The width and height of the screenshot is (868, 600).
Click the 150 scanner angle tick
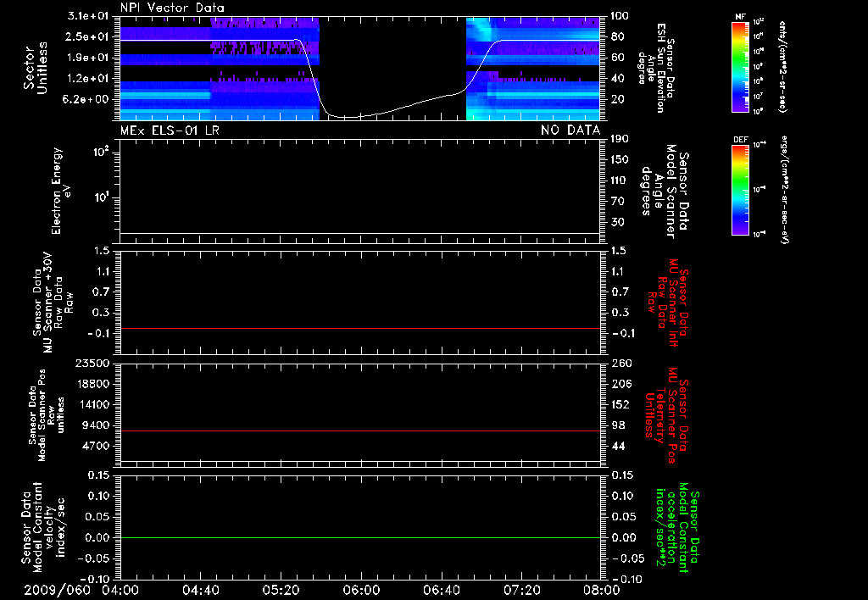(621, 160)
